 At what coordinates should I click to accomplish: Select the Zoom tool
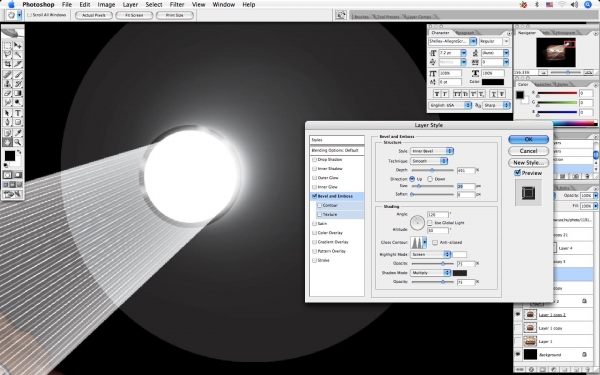[18, 142]
